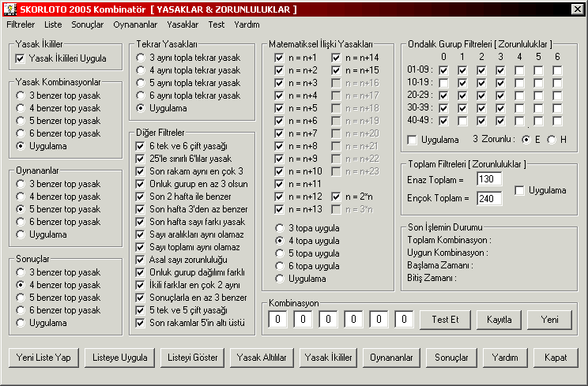Image resolution: width=588 pixels, height=386 pixels.
Task: Check 20-29 row checkbox in column 4
Action: [x=519, y=96]
